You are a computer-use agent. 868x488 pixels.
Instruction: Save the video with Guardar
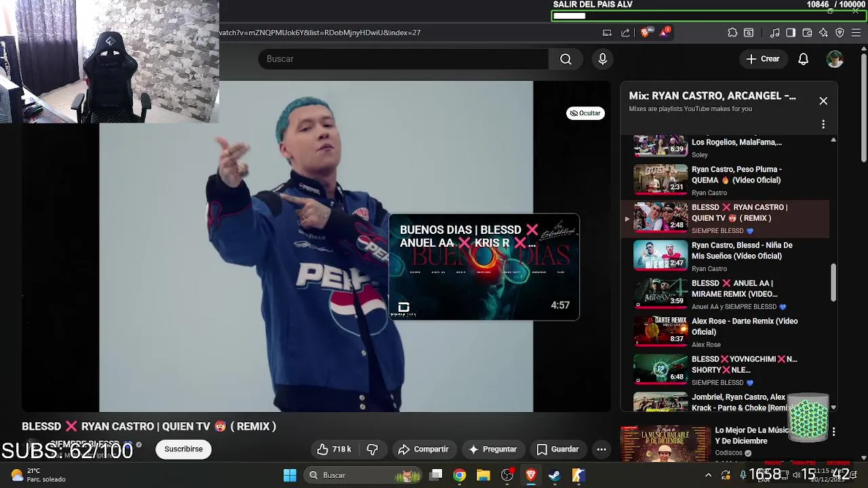(557, 449)
